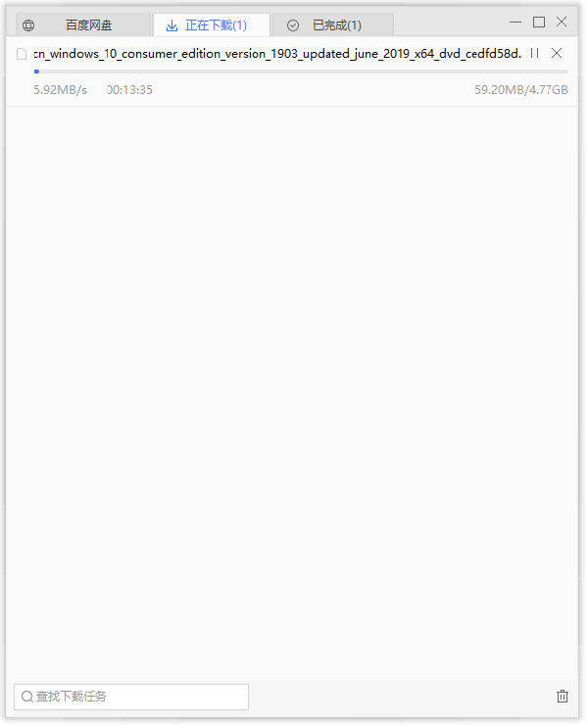Close the download manager window
The width and height of the screenshot is (588, 725).
coord(562,22)
